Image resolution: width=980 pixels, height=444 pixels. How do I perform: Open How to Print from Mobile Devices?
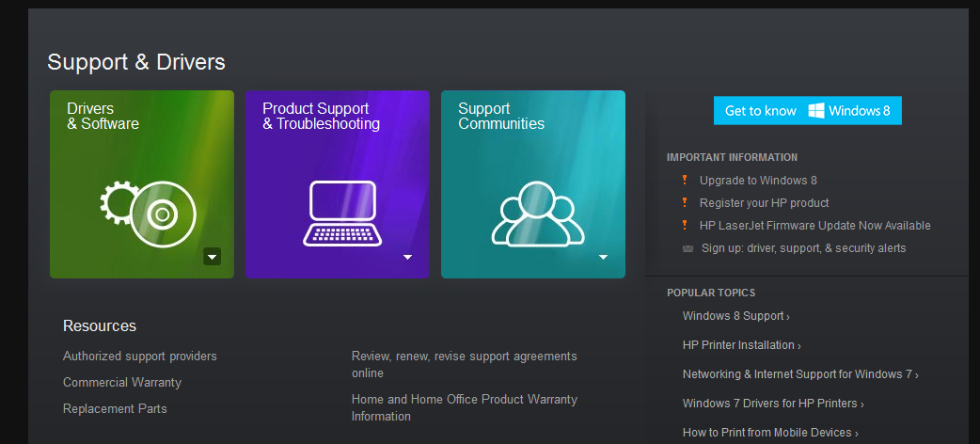coord(770,433)
